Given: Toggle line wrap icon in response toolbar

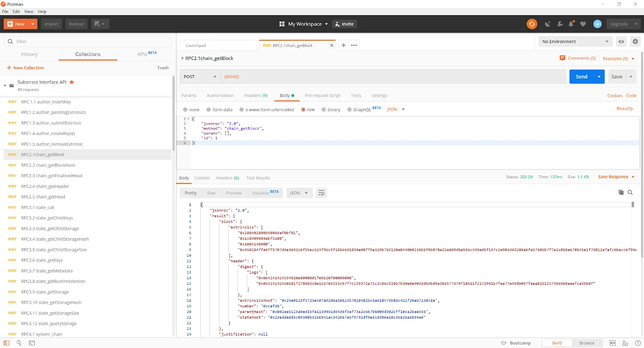Looking at the screenshot, I should pos(321,193).
